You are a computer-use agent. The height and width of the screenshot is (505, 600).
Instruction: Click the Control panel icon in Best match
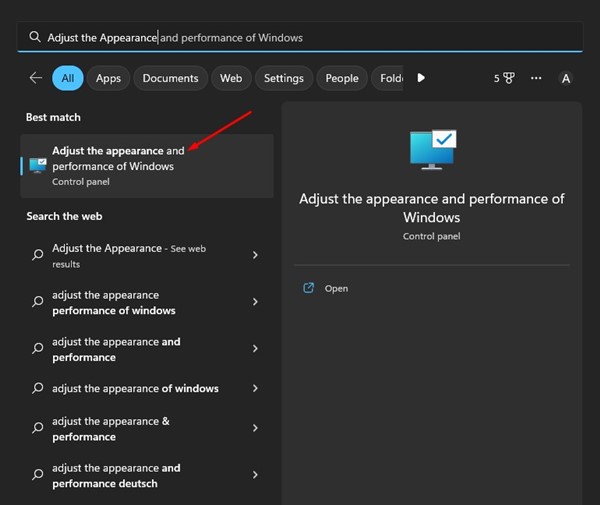click(x=38, y=165)
